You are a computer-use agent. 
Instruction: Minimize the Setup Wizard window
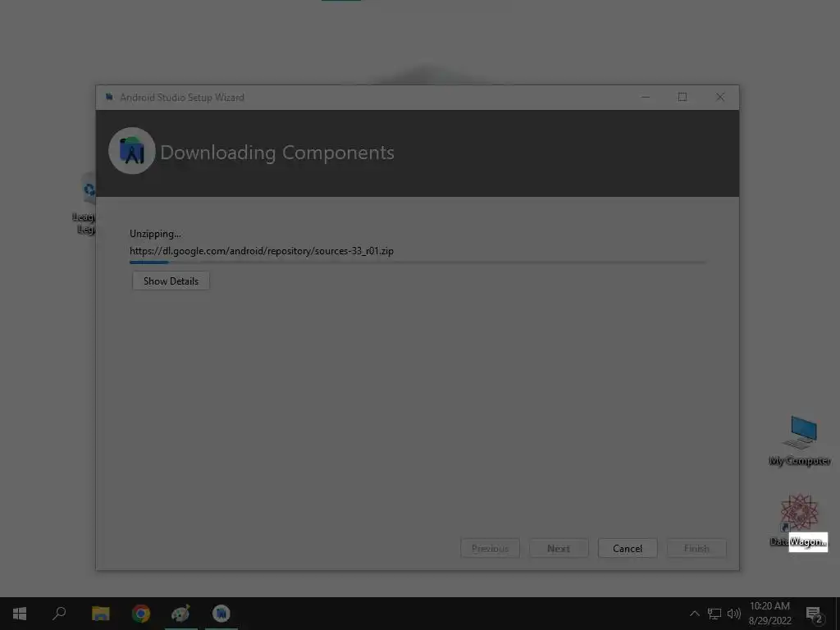[x=646, y=97]
